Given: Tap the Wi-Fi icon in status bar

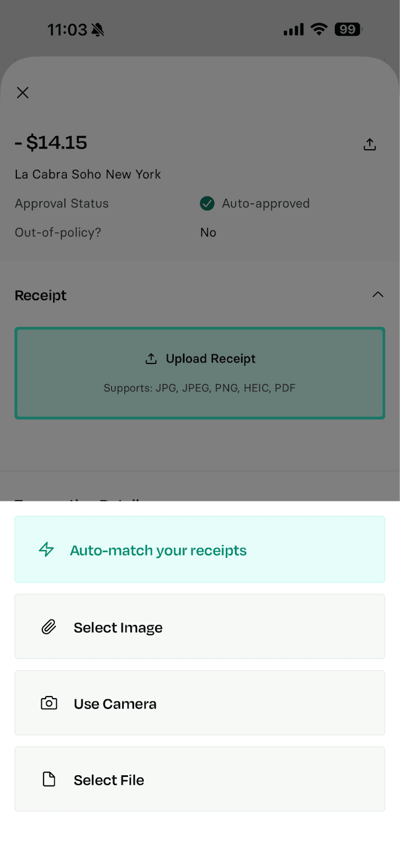Looking at the screenshot, I should 319,29.
